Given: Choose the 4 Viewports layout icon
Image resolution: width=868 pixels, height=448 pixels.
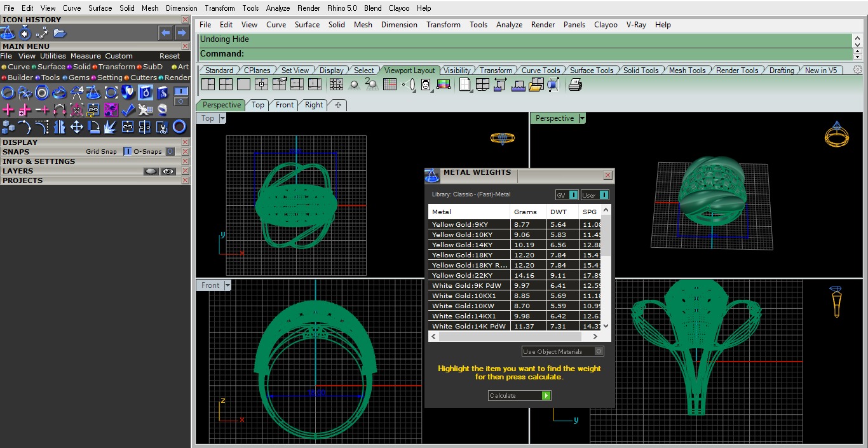Looking at the screenshot, I should point(226,84).
